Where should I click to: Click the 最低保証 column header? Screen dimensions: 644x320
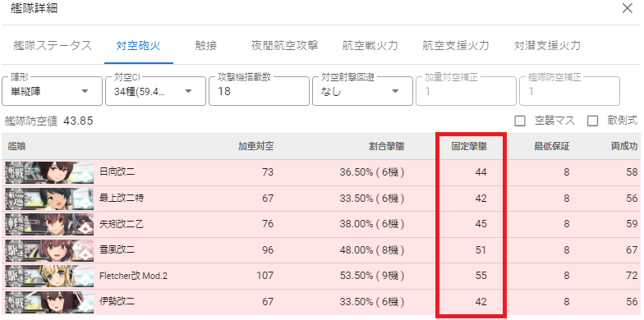point(552,146)
